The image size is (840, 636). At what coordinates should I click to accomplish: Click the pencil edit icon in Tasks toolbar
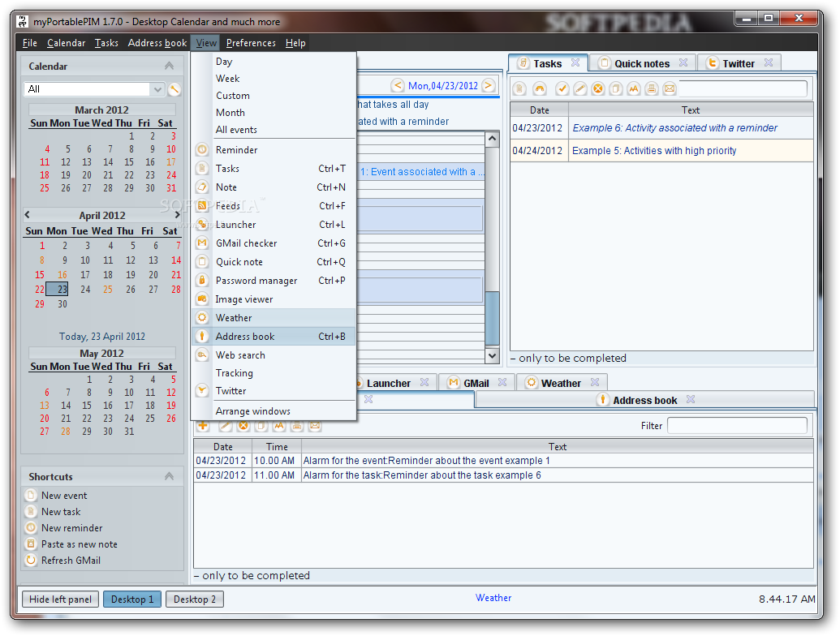[x=580, y=89]
